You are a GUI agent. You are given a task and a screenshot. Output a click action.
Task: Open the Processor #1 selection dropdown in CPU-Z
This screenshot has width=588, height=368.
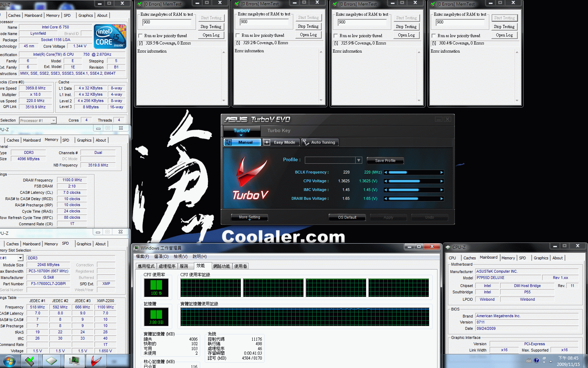pyautogui.click(x=54, y=121)
